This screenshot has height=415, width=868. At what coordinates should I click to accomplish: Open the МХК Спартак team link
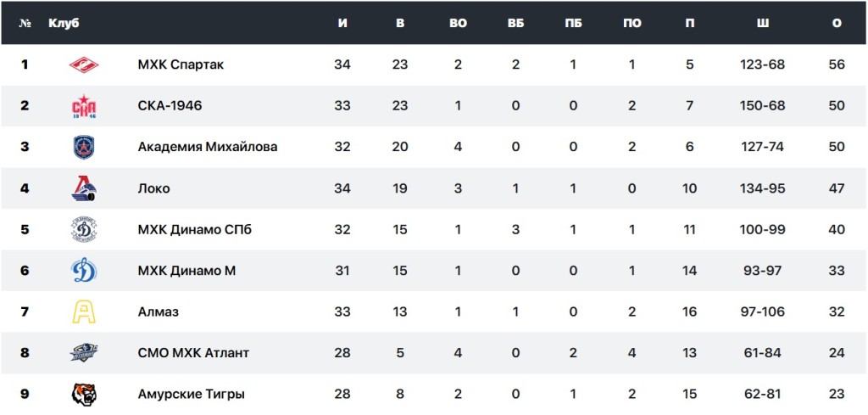point(181,64)
